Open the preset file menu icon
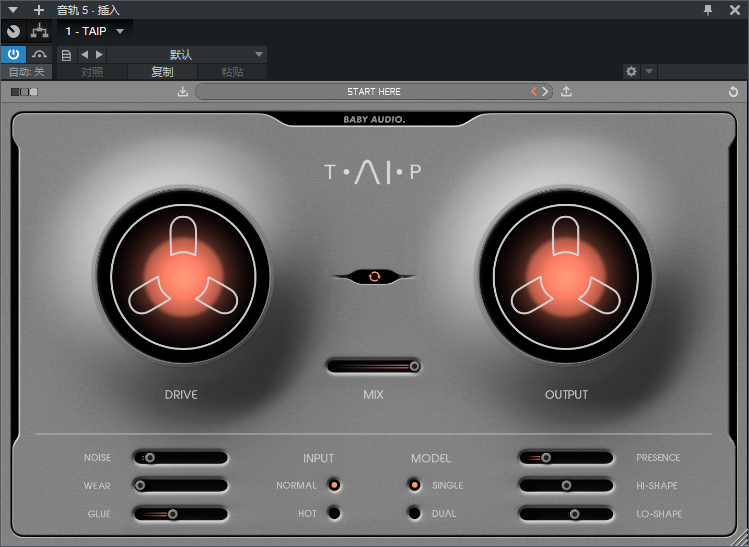The height and width of the screenshot is (547, 749). click(x=66, y=55)
